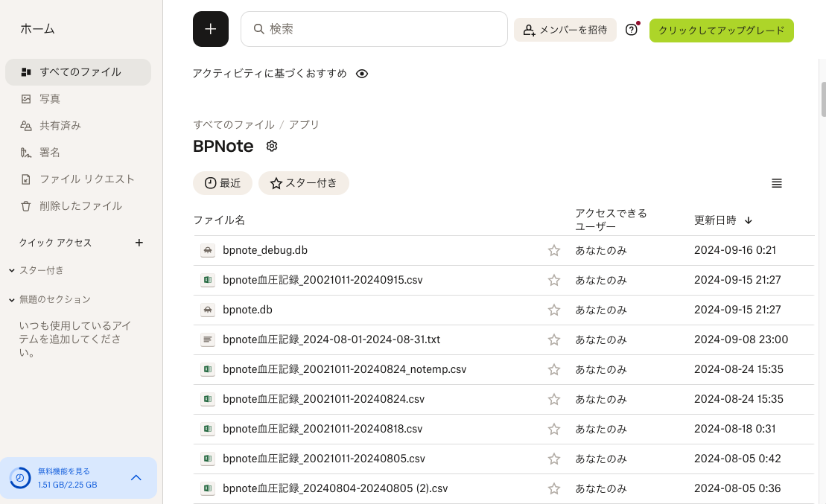
Task: Click クリックしてアップグレード
Action: pos(721,31)
